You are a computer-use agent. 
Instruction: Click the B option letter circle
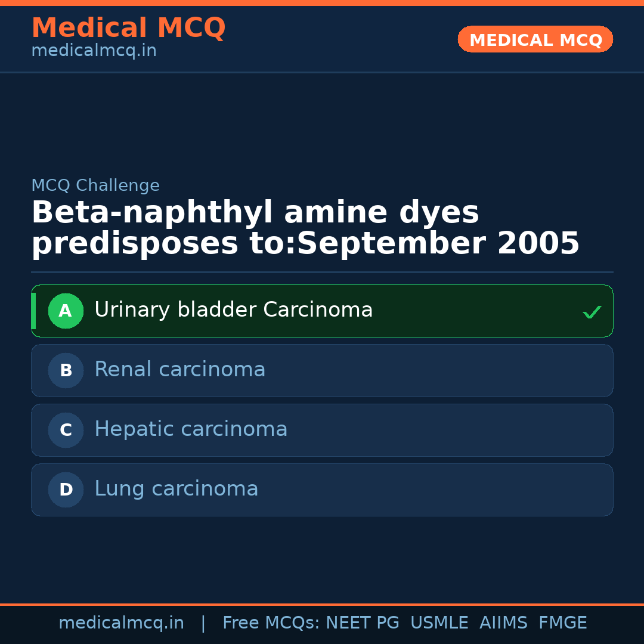(66, 370)
